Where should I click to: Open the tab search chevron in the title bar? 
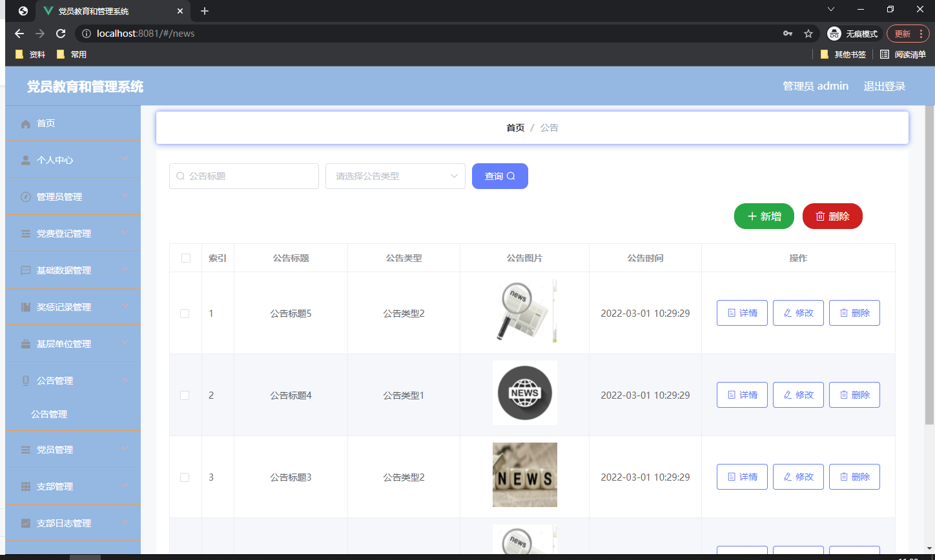pyautogui.click(x=831, y=9)
